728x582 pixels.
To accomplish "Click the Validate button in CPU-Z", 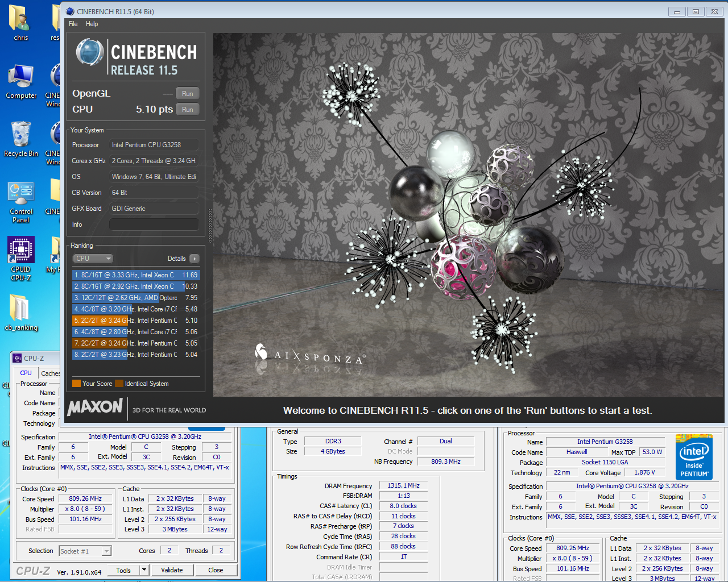I will pos(172,570).
